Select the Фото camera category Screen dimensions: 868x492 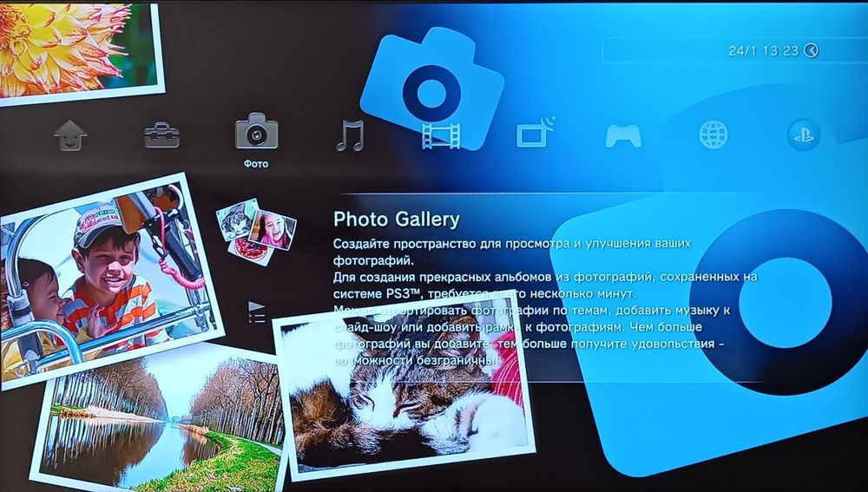pos(256,131)
